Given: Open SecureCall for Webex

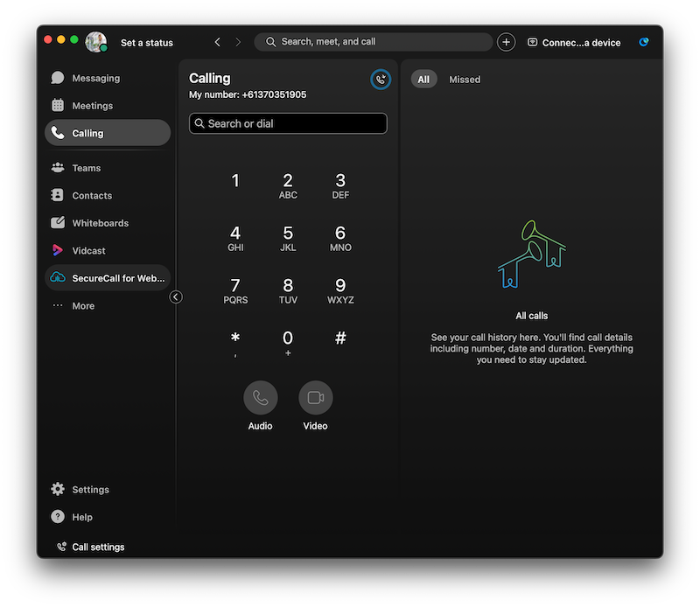Looking at the screenshot, I should pos(107,278).
